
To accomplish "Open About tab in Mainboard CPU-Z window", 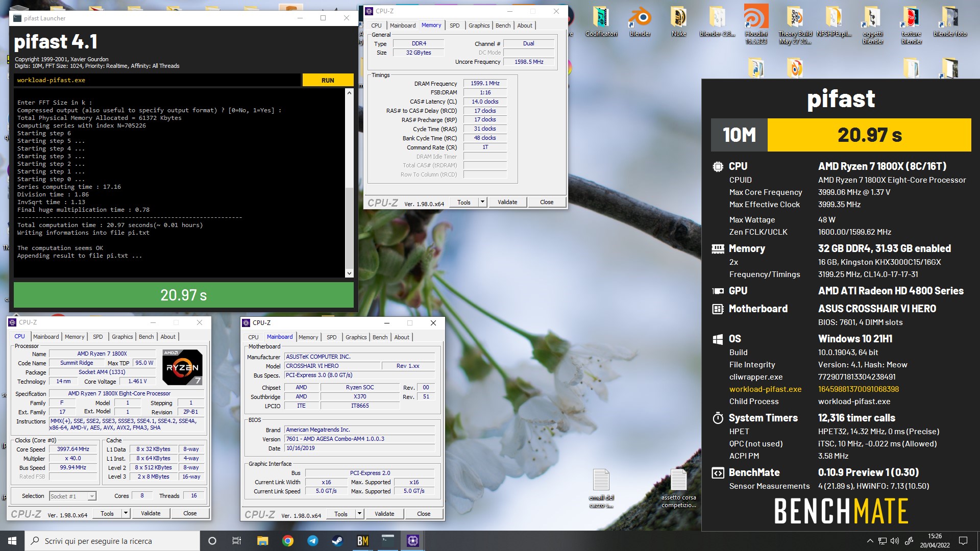I will (402, 337).
